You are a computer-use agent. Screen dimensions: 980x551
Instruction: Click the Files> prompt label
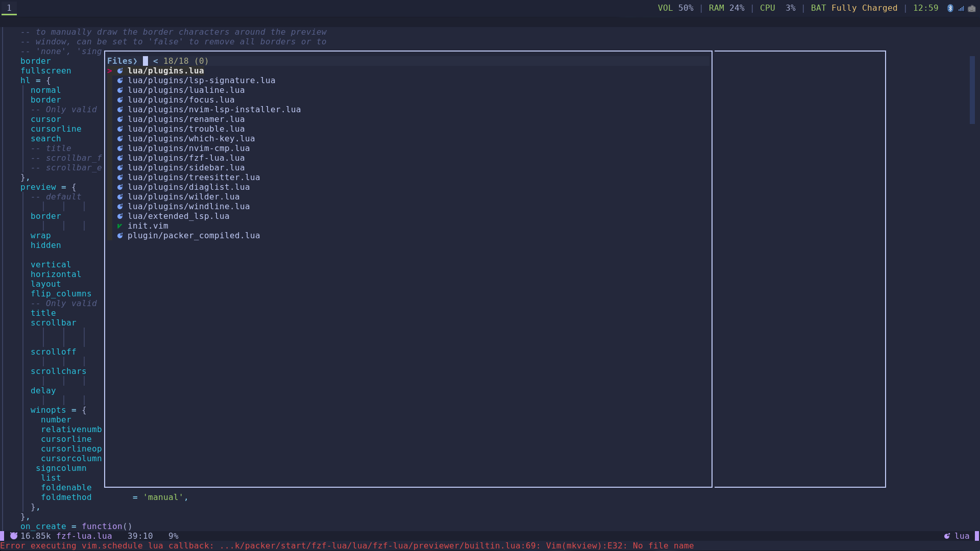[x=121, y=61]
